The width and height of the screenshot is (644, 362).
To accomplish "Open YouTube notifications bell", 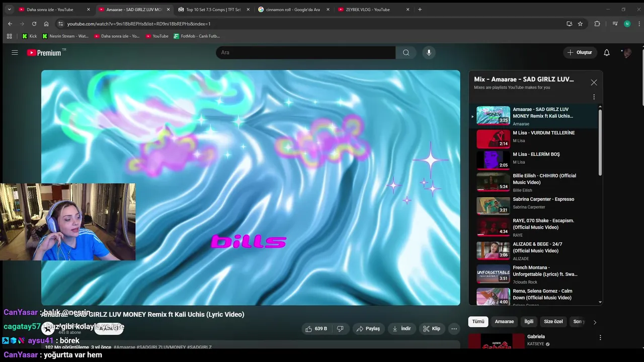I will 607,52.
